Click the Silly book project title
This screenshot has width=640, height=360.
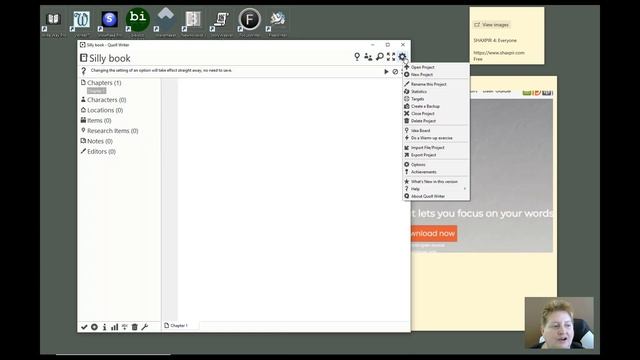tap(110, 58)
